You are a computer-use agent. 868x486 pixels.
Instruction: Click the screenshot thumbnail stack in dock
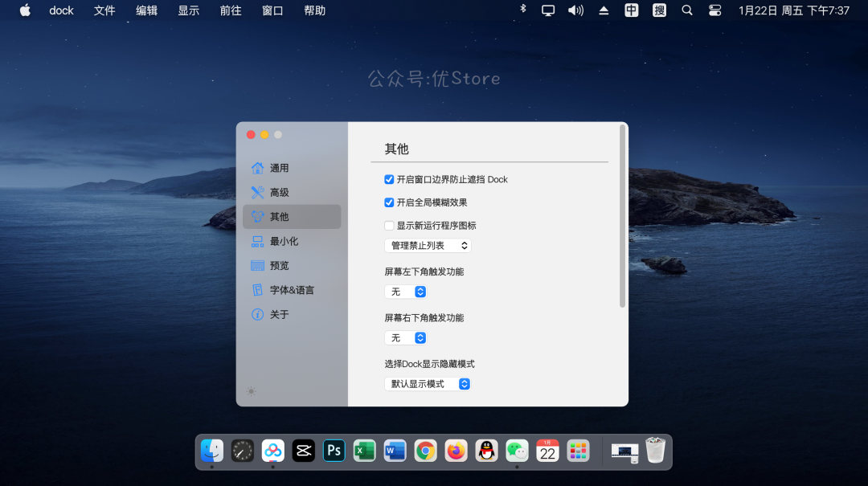(x=625, y=451)
